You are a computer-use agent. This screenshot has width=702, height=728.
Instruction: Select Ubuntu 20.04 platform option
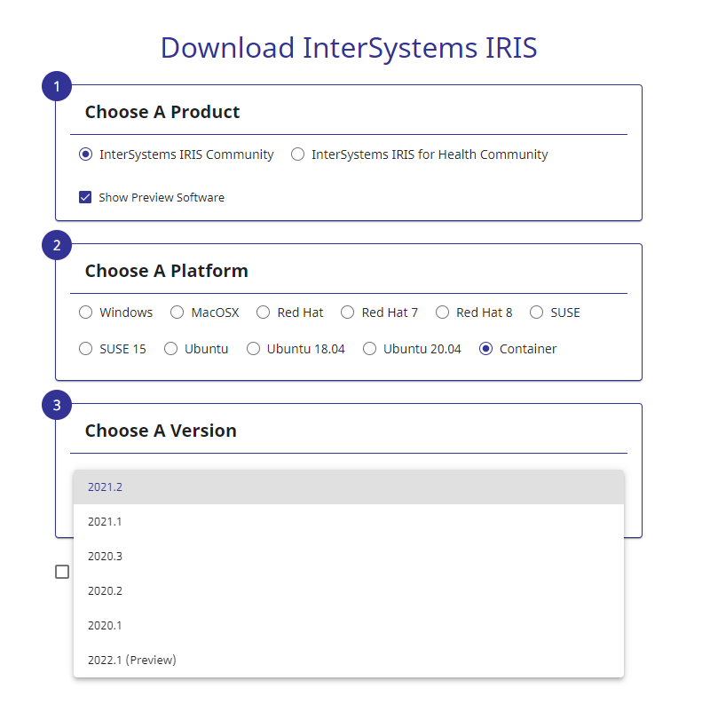(x=369, y=349)
